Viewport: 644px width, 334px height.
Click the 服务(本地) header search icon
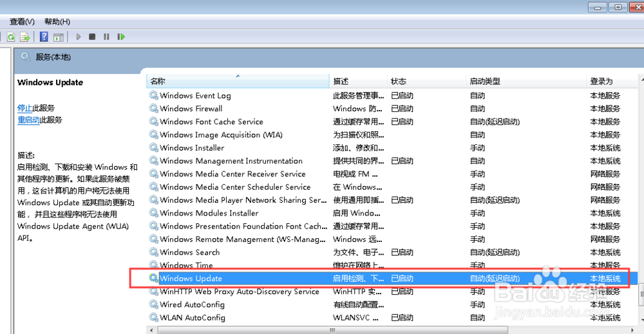pyautogui.click(x=26, y=57)
